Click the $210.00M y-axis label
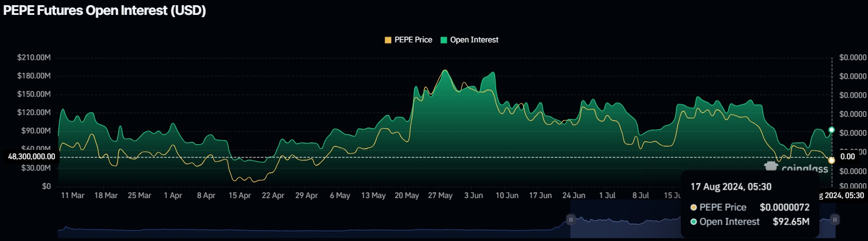Viewport: 868px width, 241px height. [x=35, y=57]
